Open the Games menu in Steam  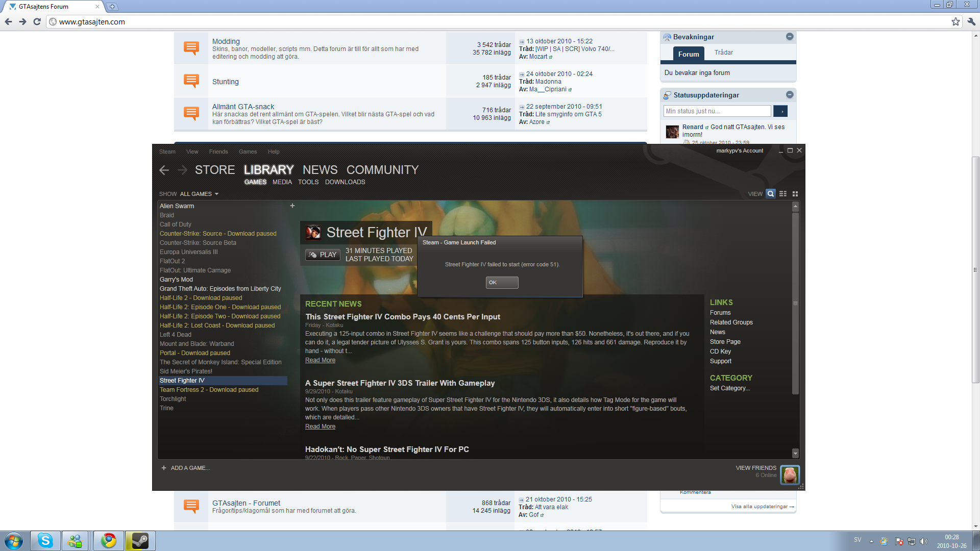click(248, 152)
